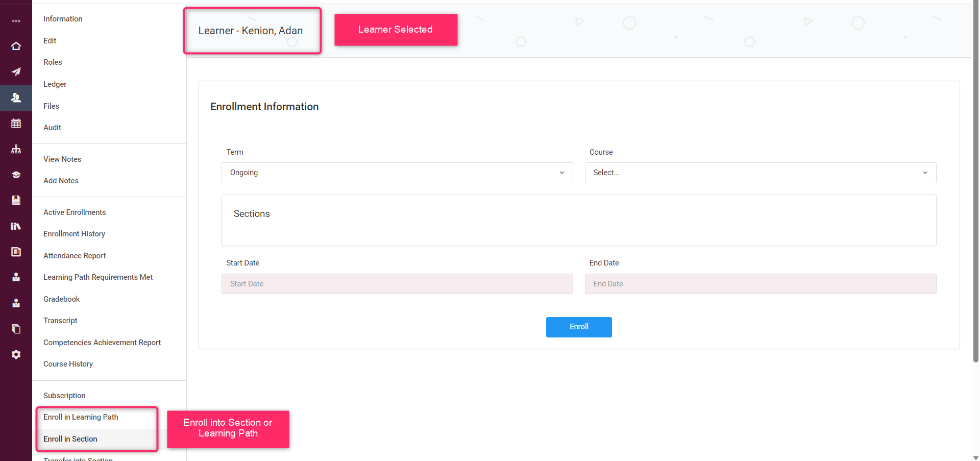The height and width of the screenshot is (461, 980).
Task: Open the graduation cap icon
Action: tap(16, 175)
